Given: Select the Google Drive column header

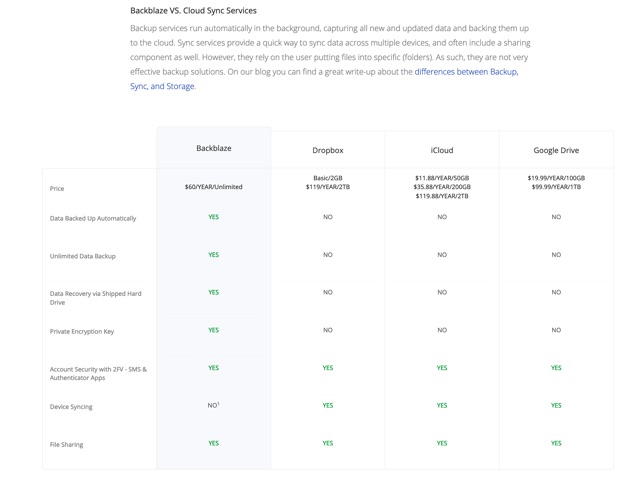Looking at the screenshot, I should point(556,150).
